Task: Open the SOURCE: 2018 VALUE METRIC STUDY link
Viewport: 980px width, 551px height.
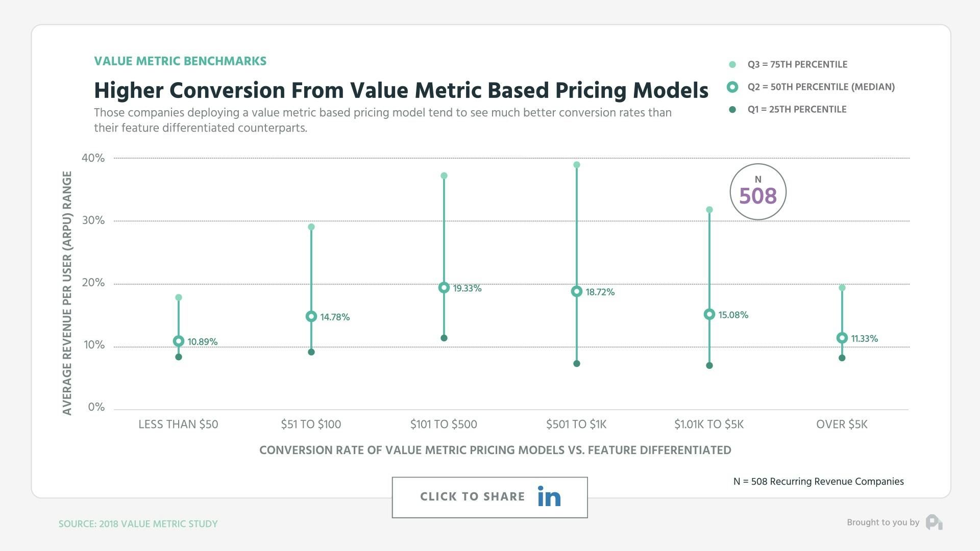Action: pyautogui.click(x=138, y=523)
